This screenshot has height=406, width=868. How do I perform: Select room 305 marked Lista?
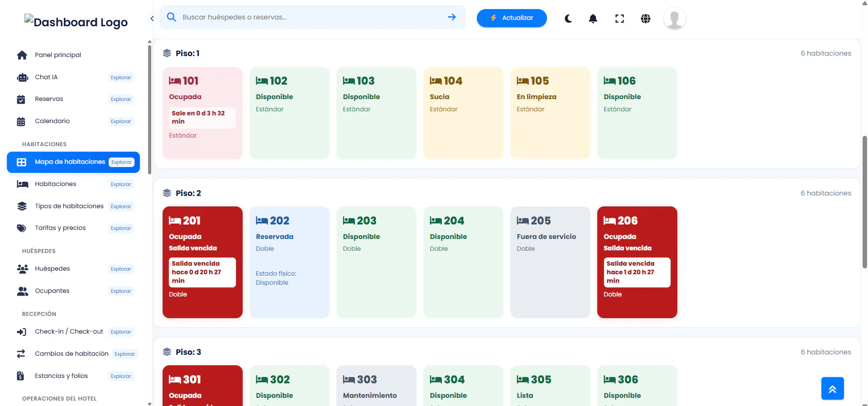tap(550, 386)
